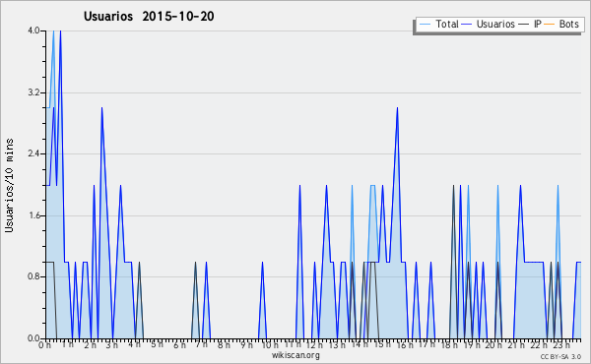This screenshot has height=364, width=591.
Task: Click the '12 h' x-axis label
Action: [x=314, y=344]
